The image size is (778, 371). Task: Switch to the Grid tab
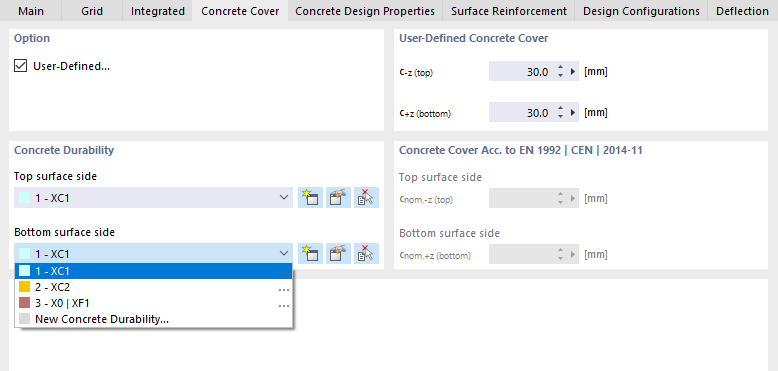click(x=92, y=11)
